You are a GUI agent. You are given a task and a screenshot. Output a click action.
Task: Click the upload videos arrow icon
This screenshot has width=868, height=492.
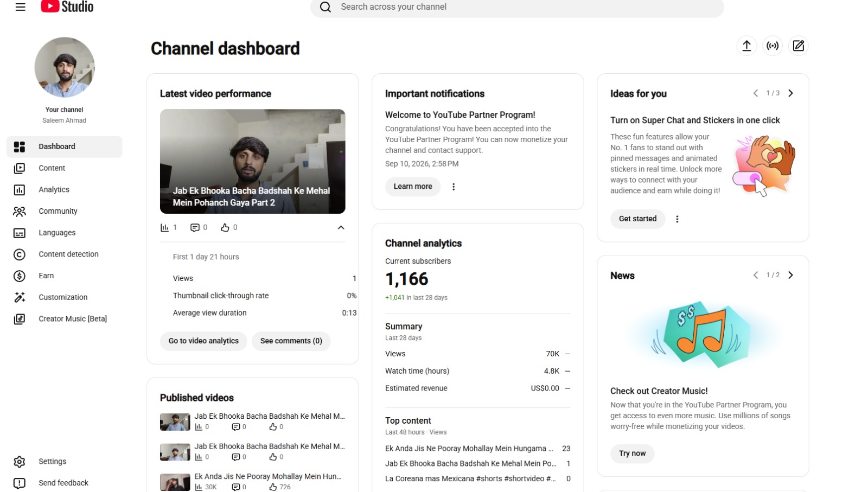coord(746,46)
